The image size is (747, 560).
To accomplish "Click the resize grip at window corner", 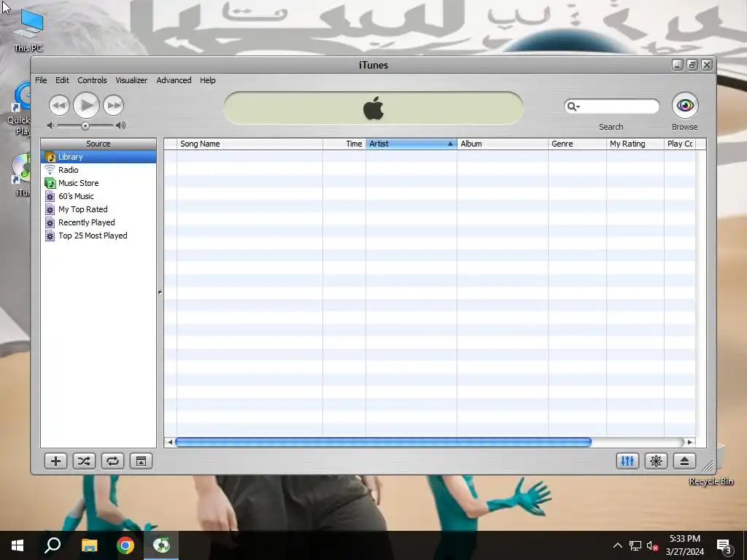I will (x=708, y=466).
